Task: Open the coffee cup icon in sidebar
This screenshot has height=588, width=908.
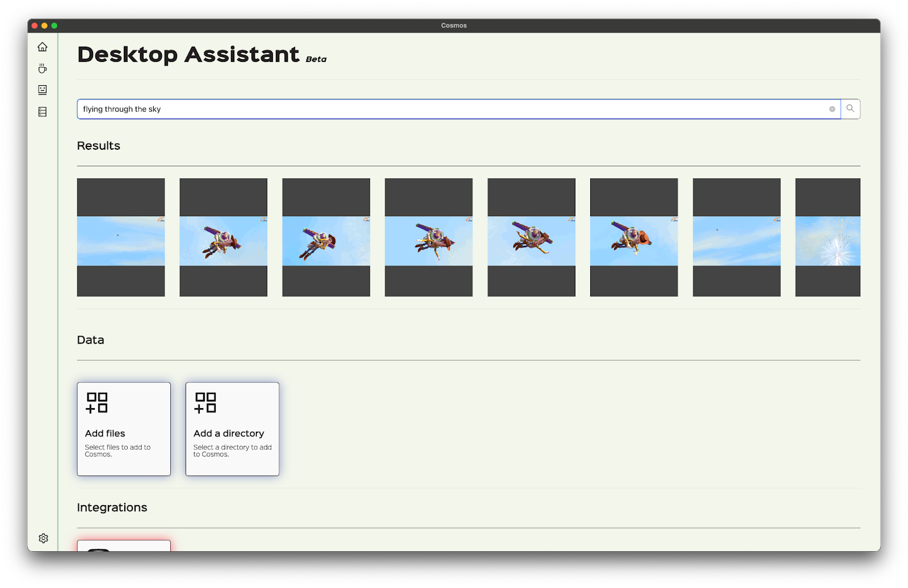Action: point(43,69)
